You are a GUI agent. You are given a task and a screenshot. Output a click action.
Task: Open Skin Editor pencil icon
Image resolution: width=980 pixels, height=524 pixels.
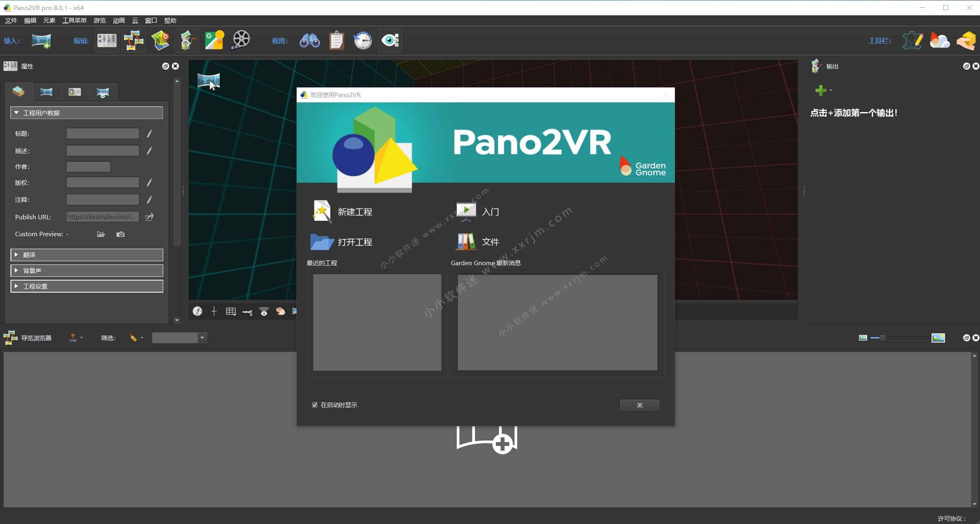[x=913, y=41]
